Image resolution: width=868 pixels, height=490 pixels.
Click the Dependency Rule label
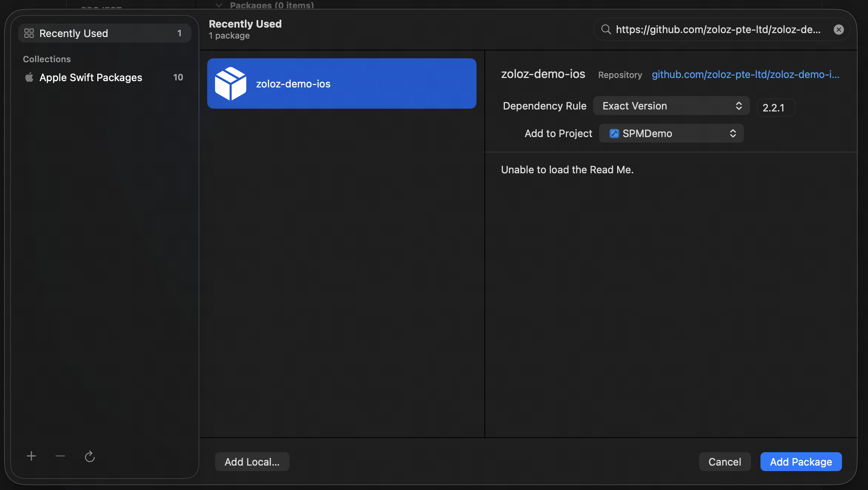(545, 106)
